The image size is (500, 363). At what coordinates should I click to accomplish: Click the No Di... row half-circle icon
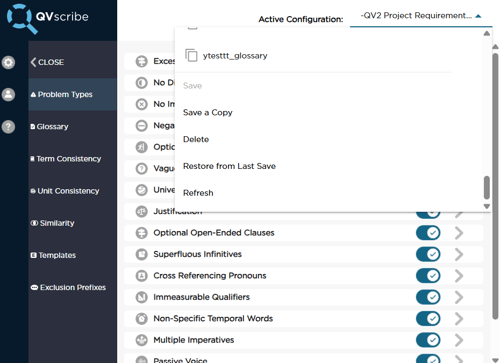(x=142, y=83)
